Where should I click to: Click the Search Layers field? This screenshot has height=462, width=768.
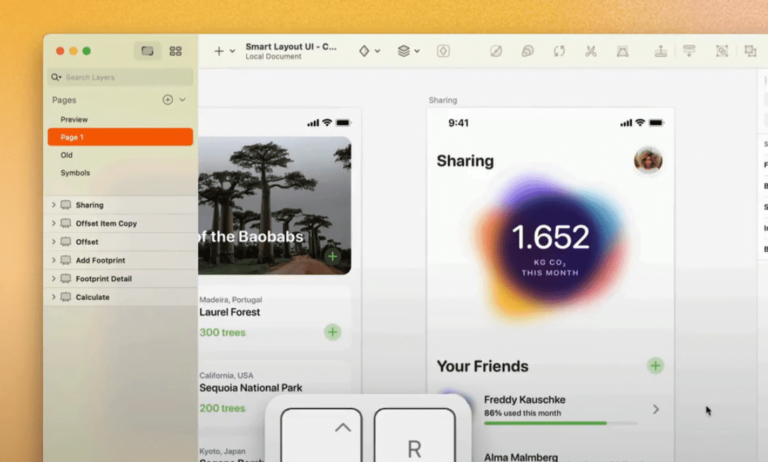[120, 77]
